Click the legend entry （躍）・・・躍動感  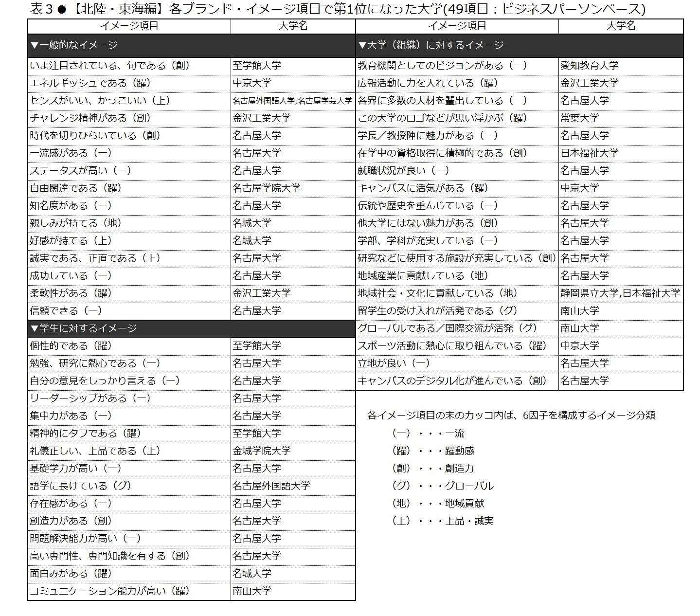tap(432, 451)
